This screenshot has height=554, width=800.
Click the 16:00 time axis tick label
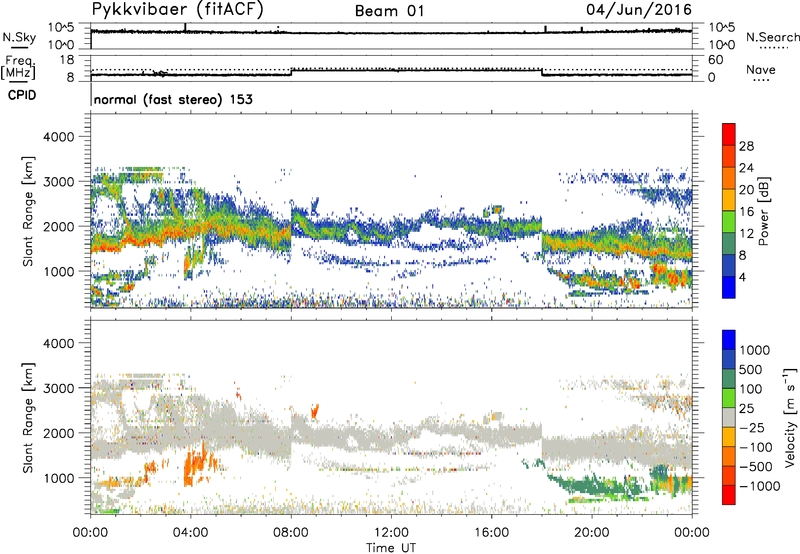point(491,533)
